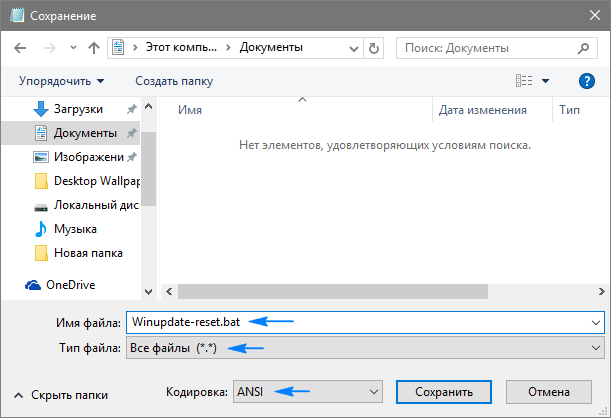
Task: Open Help with the blue question mark
Action: (x=587, y=81)
